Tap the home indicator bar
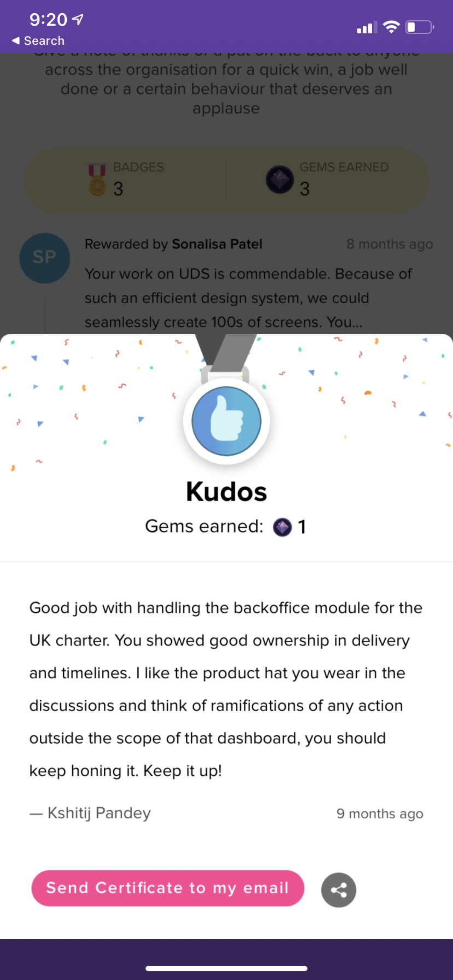The width and height of the screenshot is (453, 980). 226,969
